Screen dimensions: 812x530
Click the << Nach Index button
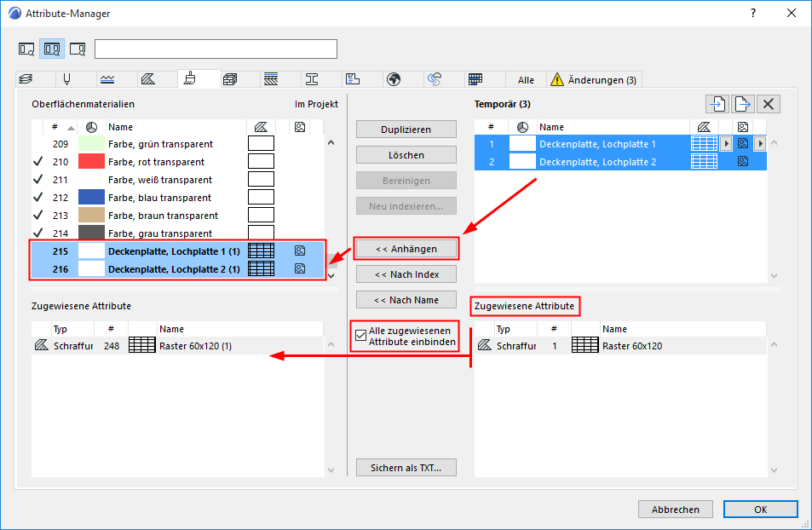pyautogui.click(x=406, y=274)
